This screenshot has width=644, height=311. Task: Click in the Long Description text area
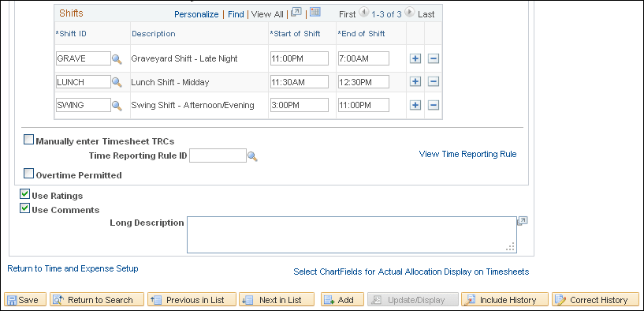(352, 235)
